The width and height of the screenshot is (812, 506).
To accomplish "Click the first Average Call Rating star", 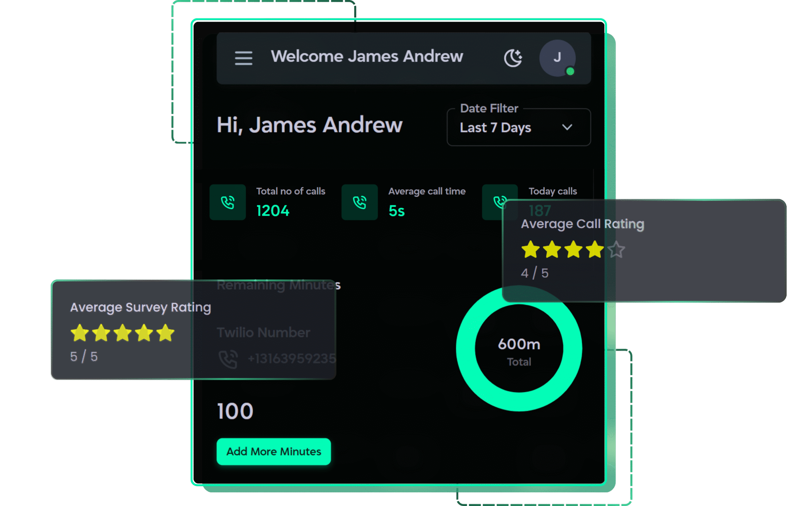I will [x=530, y=250].
